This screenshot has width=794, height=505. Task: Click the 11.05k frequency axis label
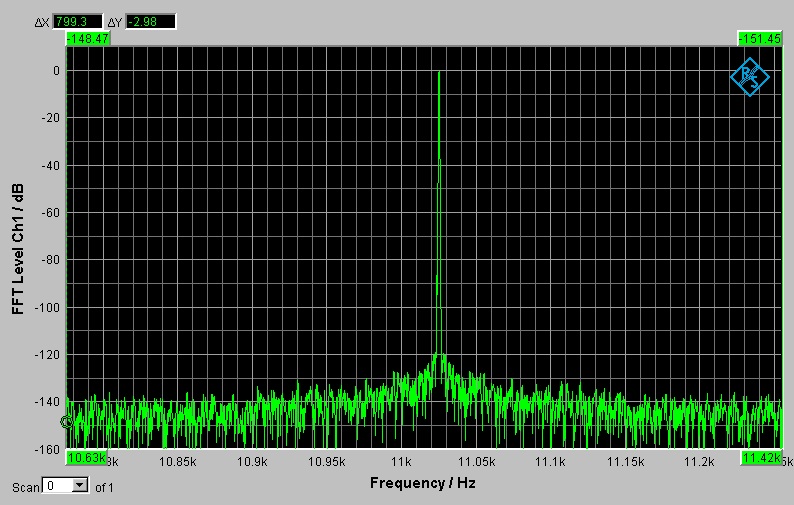[x=476, y=462]
